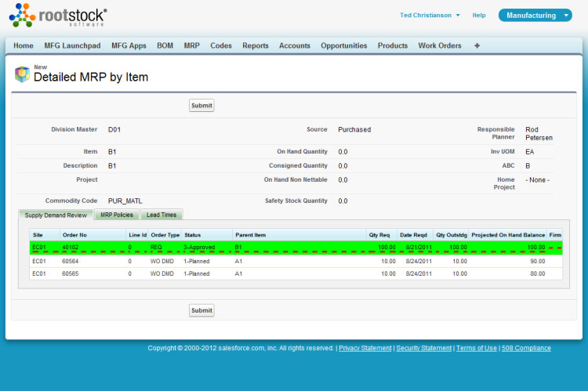Select order number 60565 cell
This screenshot has height=391, width=588.
click(x=70, y=274)
